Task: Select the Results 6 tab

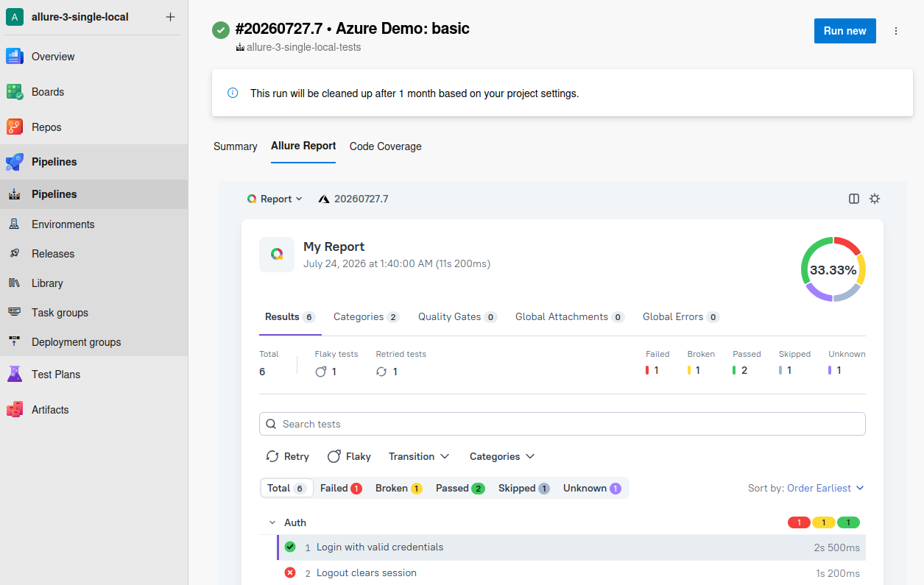Action: click(x=290, y=317)
